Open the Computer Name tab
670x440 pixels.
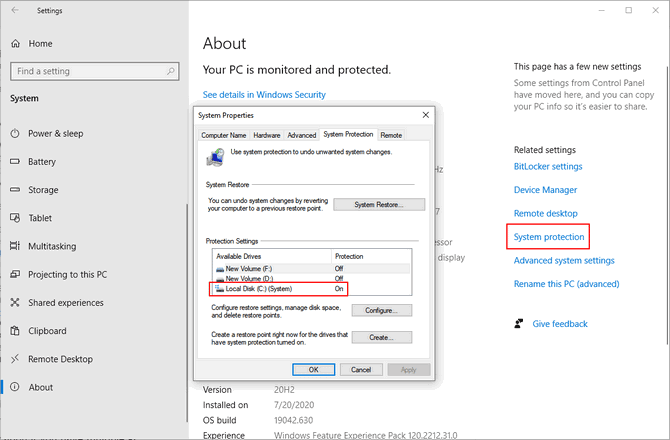[x=223, y=135]
